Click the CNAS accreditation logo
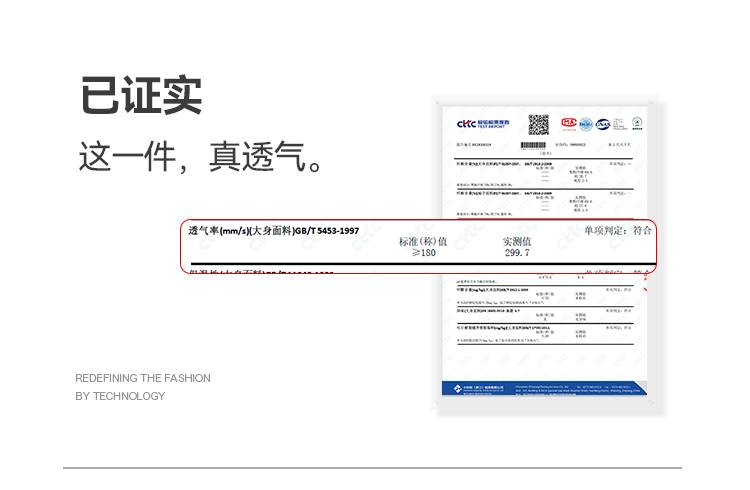Image resolution: width=750 pixels, height=490 pixels. [603, 124]
